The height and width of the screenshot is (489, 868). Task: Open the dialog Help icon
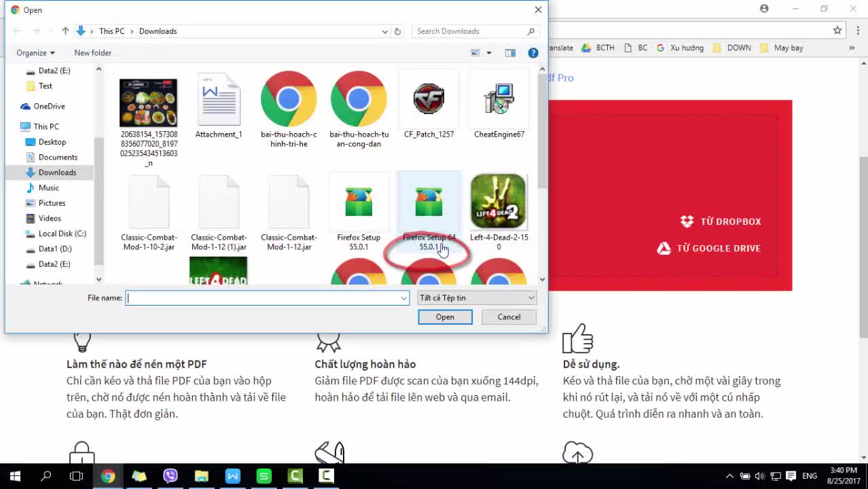point(533,53)
